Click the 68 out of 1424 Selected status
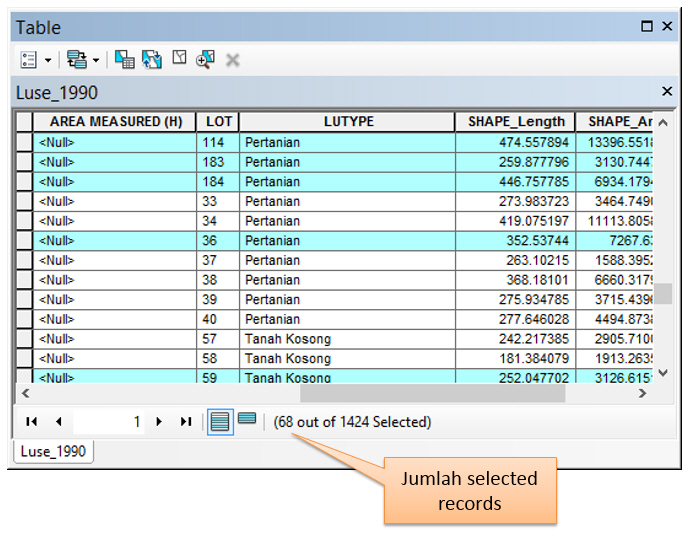Screen dimensions: 699x539 pyautogui.click(x=352, y=422)
